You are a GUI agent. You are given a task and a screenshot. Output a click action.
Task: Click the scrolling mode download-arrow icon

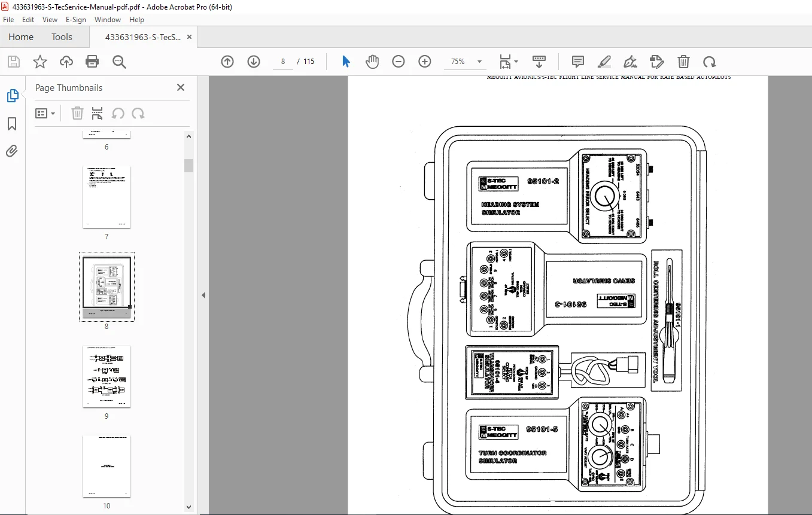(539, 62)
